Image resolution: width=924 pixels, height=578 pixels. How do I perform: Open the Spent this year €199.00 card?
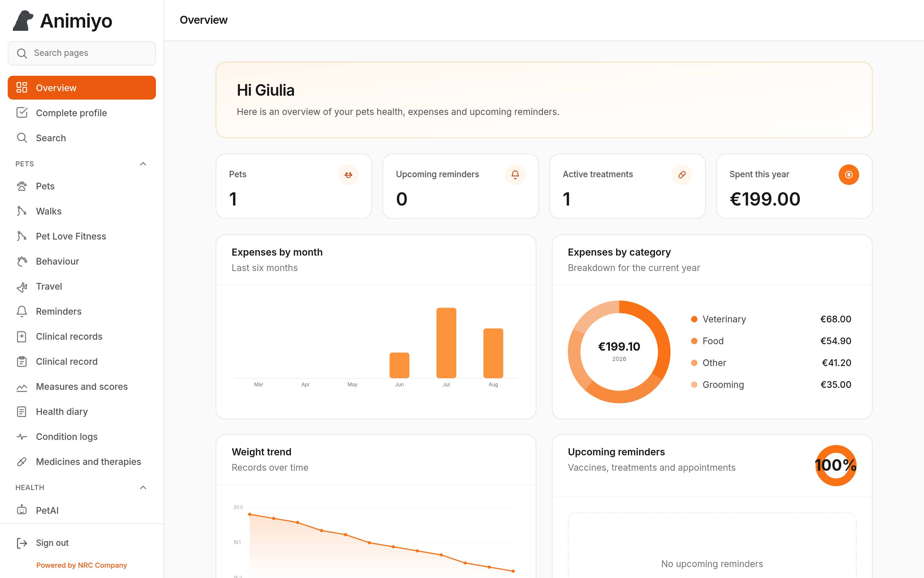coord(794,186)
